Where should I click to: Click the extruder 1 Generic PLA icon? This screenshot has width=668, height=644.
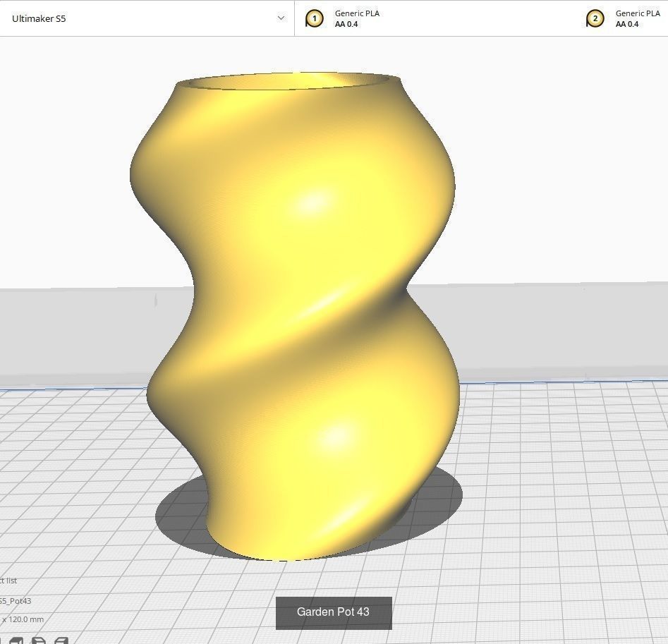[315, 19]
